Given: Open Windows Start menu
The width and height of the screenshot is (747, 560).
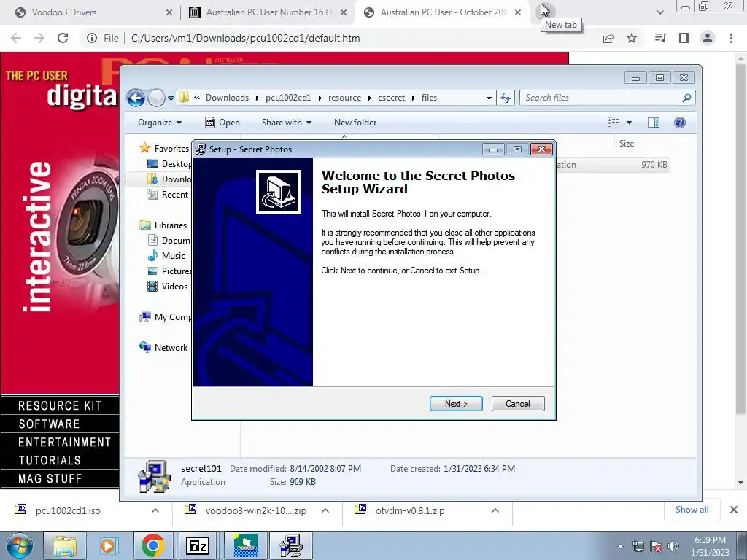Looking at the screenshot, I should pos(19,545).
